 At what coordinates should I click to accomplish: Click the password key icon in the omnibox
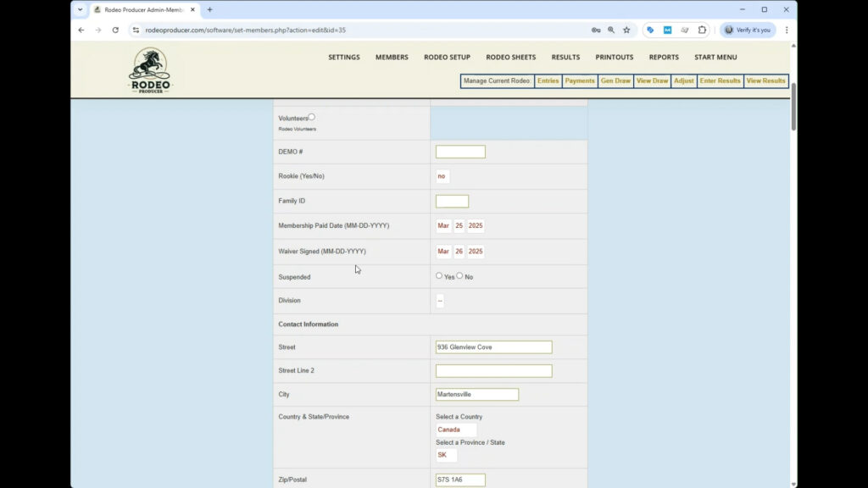pyautogui.click(x=596, y=30)
